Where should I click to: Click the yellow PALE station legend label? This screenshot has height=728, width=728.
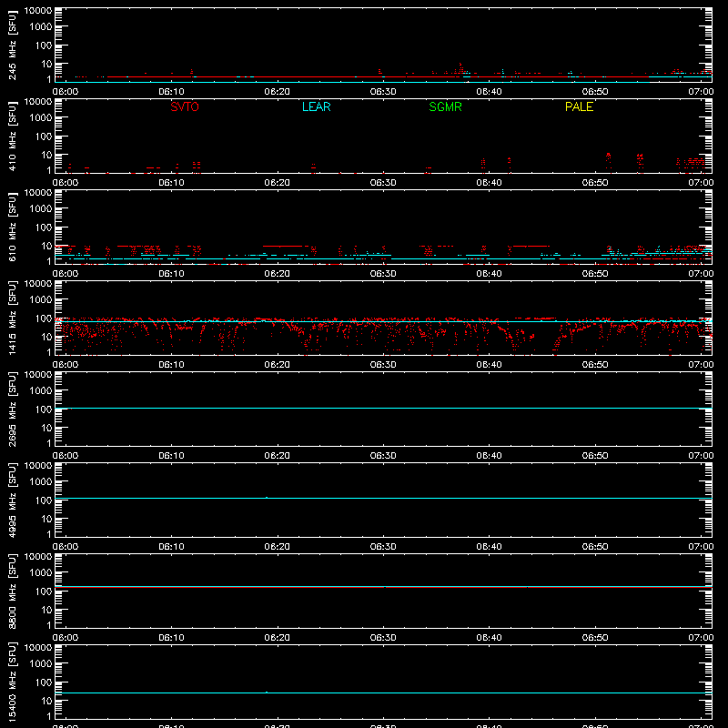579,106
